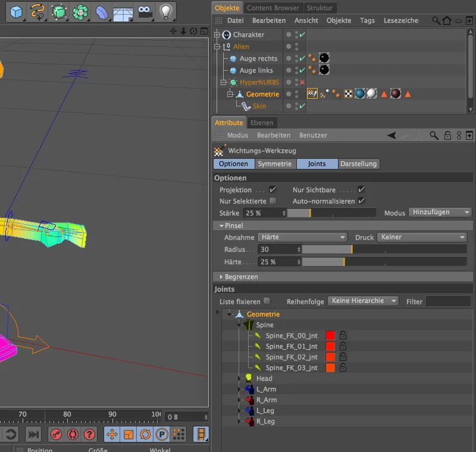Click the Joints Filter input field
The width and height of the screenshot is (476, 452).
449,302
